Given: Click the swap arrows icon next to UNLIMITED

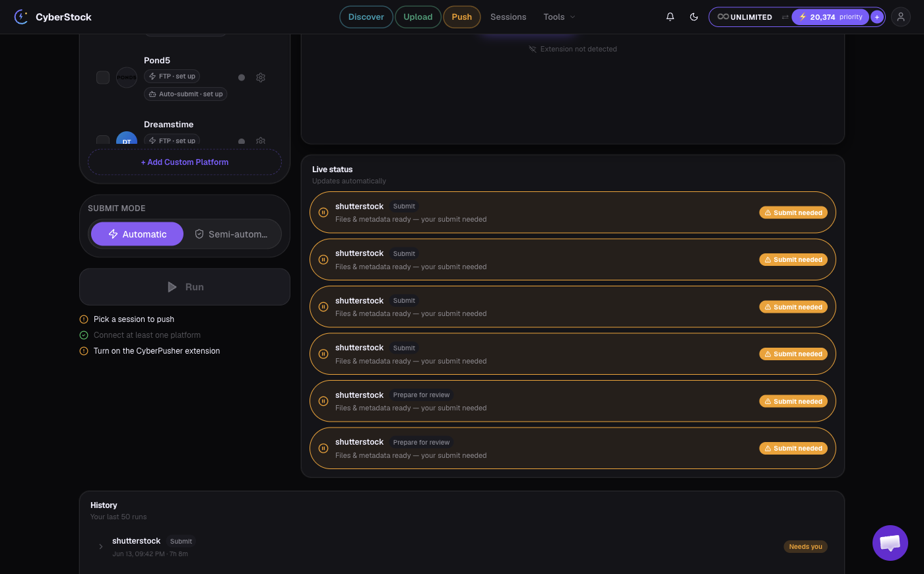Looking at the screenshot, I should pos(785,17).
